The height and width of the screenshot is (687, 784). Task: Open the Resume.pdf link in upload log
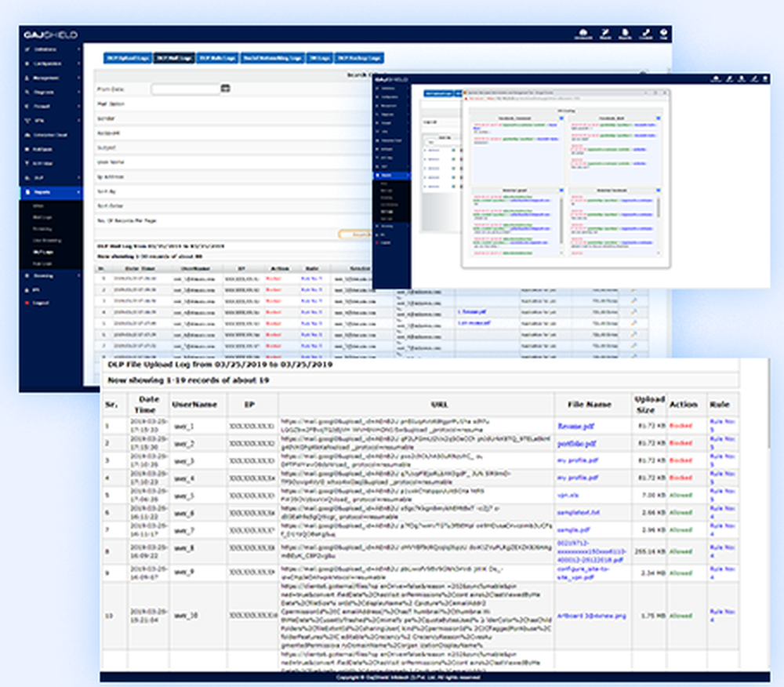[576, 426]
